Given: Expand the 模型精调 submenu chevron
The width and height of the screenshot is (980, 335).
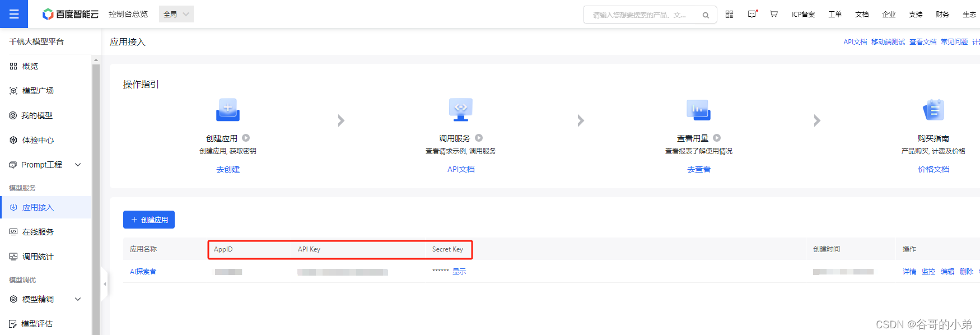Looking at the screenshot, I should [x=78, y=299].
